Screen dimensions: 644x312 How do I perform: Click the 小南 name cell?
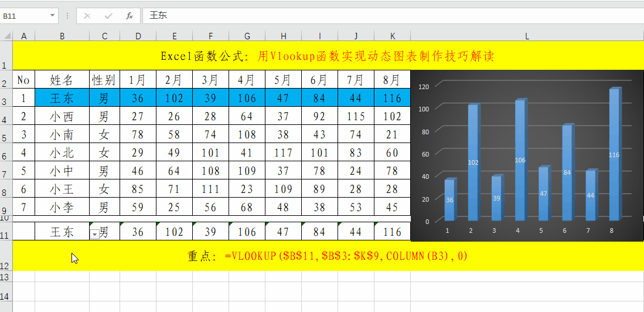(62, 134)
